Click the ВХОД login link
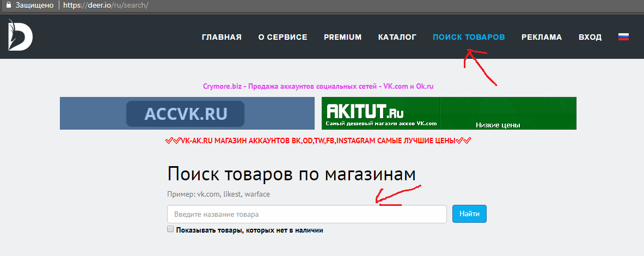The image size is (644, 256). click(590, 37)
